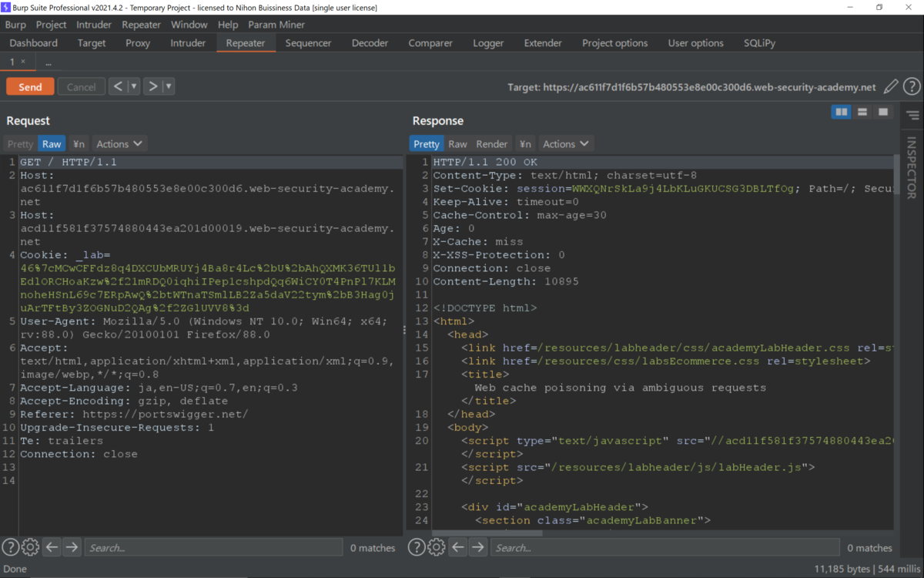This screenshot has width=924, height=578.
Task: Go back in request history arrow
Action: point(118,86)
